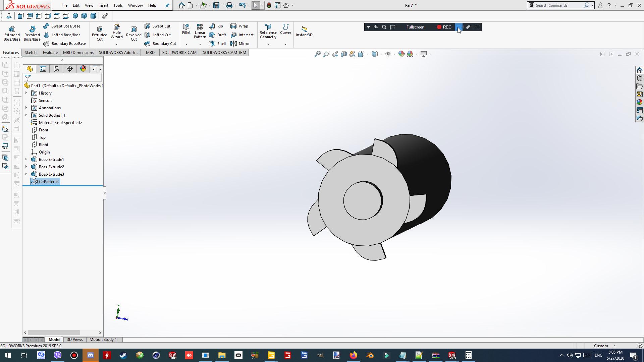Select the Extruded Boss/Base tool
Screen dimensions: 644x362
tap(12, 33)
